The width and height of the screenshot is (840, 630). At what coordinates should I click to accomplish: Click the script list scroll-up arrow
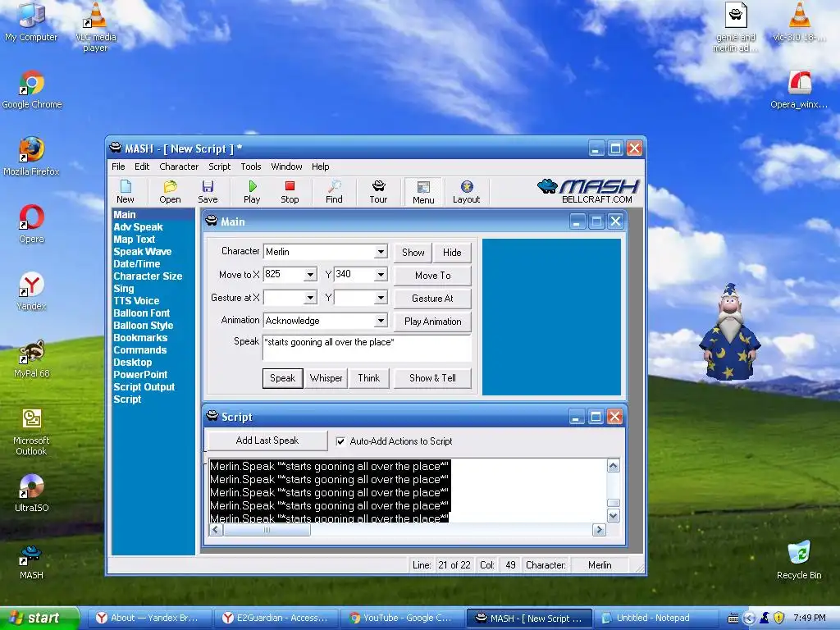tap(614, 466)
